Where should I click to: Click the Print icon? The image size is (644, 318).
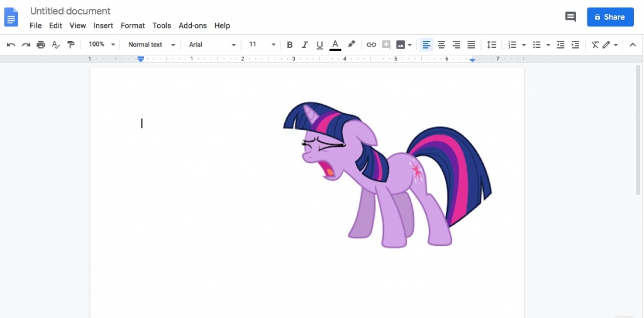pos(41,45)
